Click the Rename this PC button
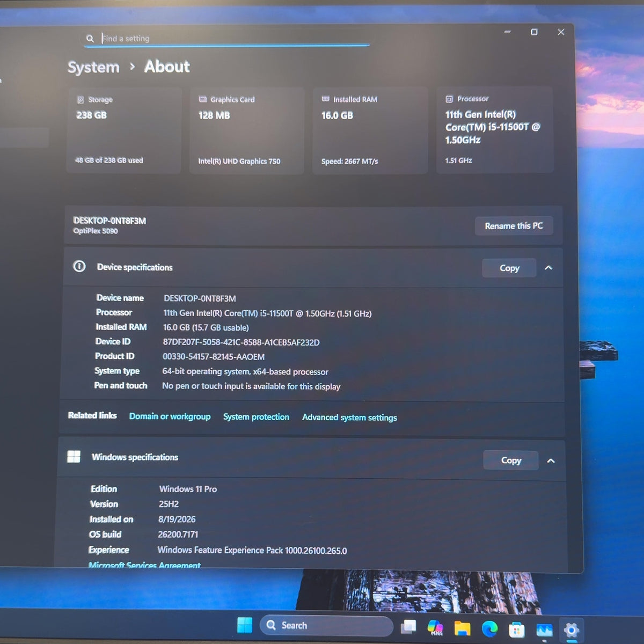644x644 pixels. (514, 226)
